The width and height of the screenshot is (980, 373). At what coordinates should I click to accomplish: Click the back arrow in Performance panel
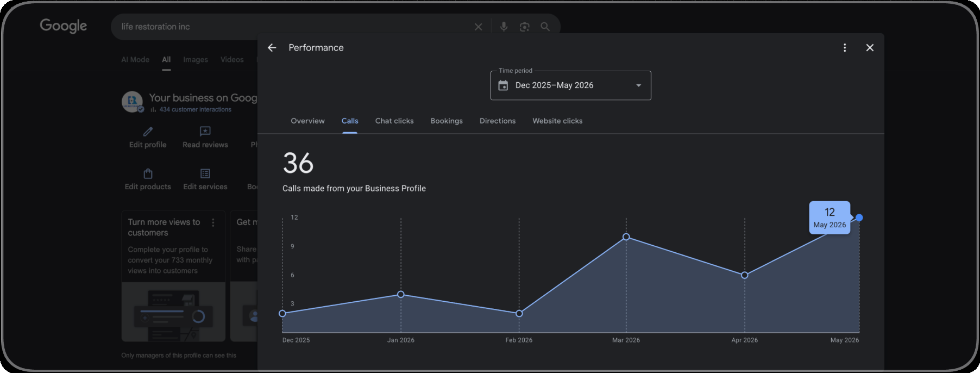click(x=272, y=48)
